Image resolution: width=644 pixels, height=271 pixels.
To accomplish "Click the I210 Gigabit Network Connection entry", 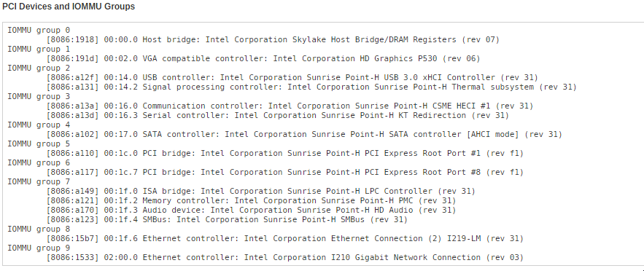I will tap(285, 257).
